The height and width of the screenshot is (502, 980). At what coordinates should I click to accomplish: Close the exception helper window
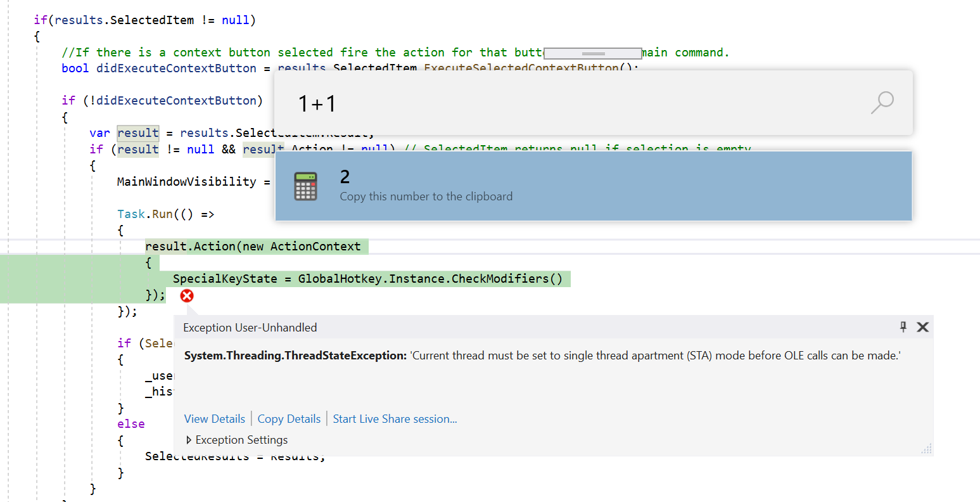click(x=922, y=327)
